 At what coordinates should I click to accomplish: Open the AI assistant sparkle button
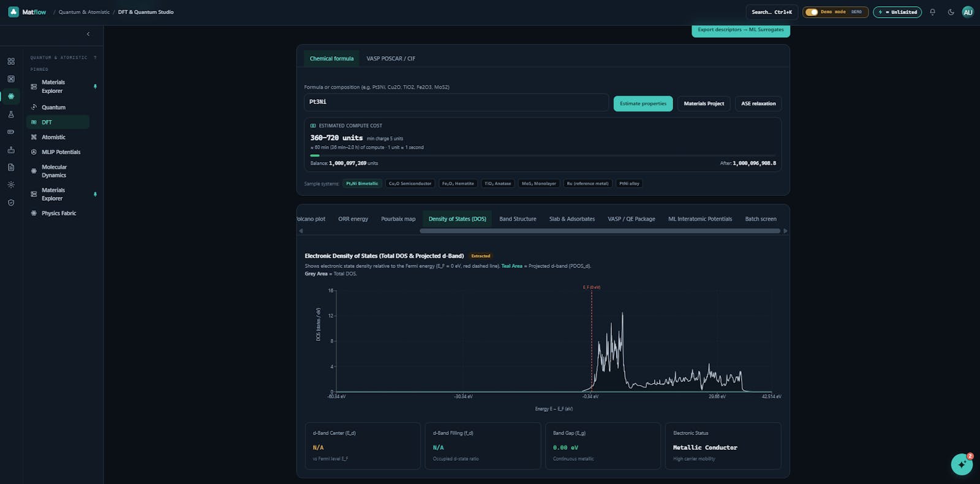point(962,464)
